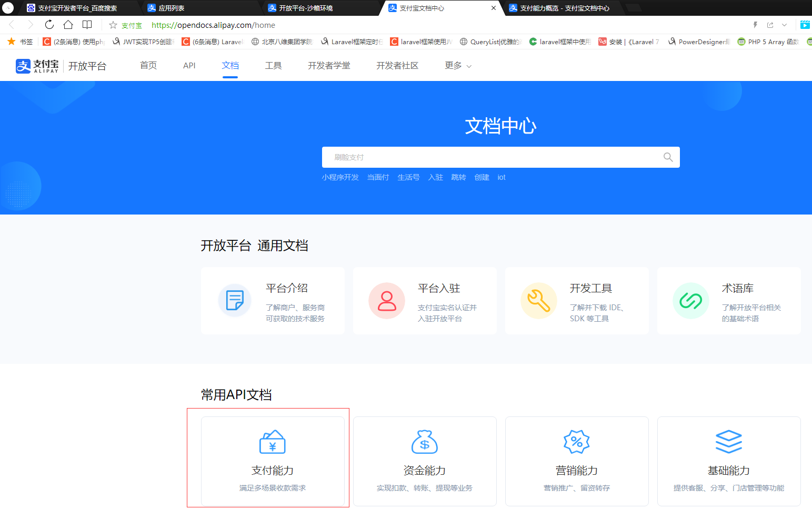Open the 资金能力 money bag icon
Screen dimensions: 812x530
[424, 442]
